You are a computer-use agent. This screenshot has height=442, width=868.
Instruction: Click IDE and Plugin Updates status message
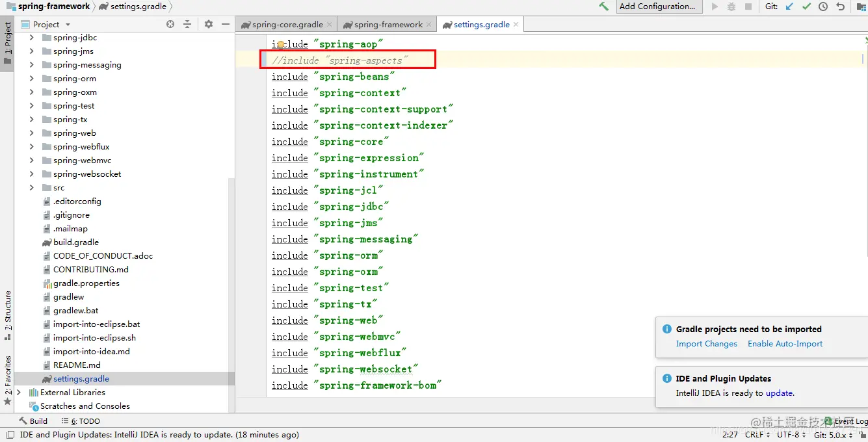point(159,435)
